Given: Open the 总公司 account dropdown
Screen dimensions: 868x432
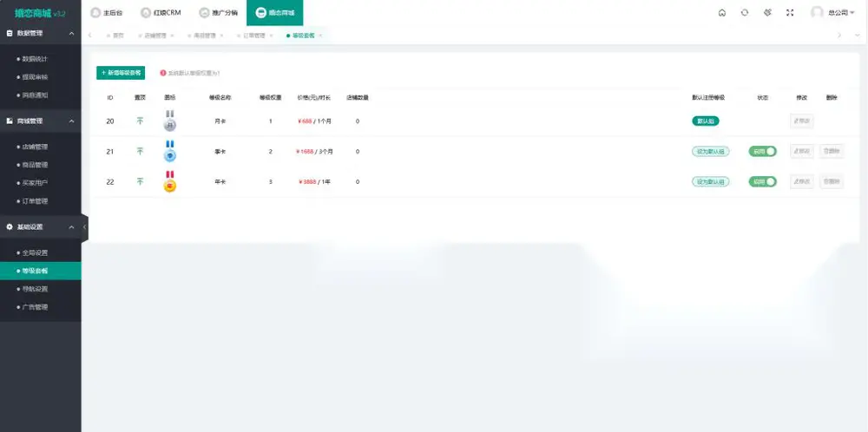Looking at the screenshot, I should 841,13.
